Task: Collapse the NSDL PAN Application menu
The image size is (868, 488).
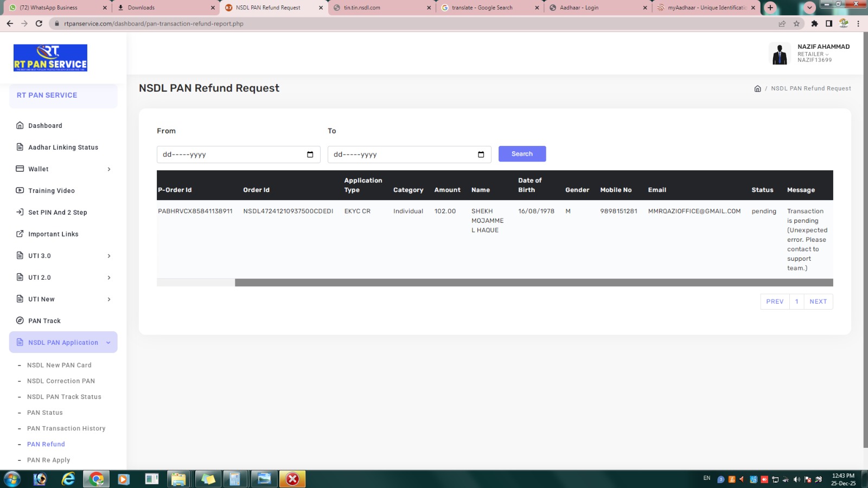Action: (108, 343)
